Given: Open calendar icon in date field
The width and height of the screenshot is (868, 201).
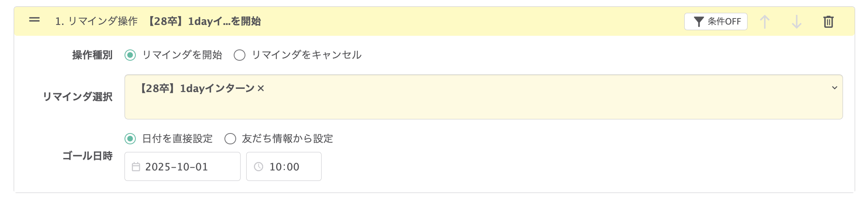Looking at the screenshot, I should coord(136,167).
